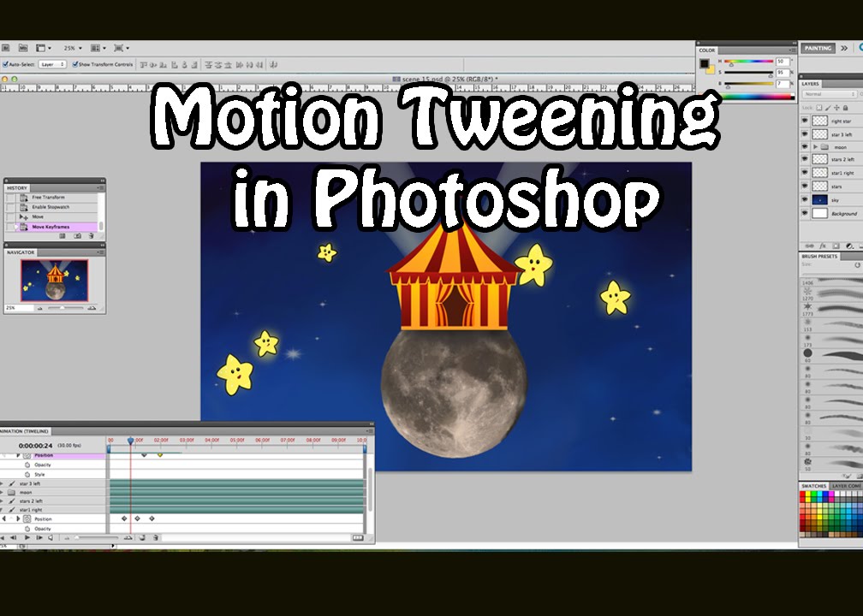
Task: Play the animation in timeline
Action: click(x=27, y=538)
